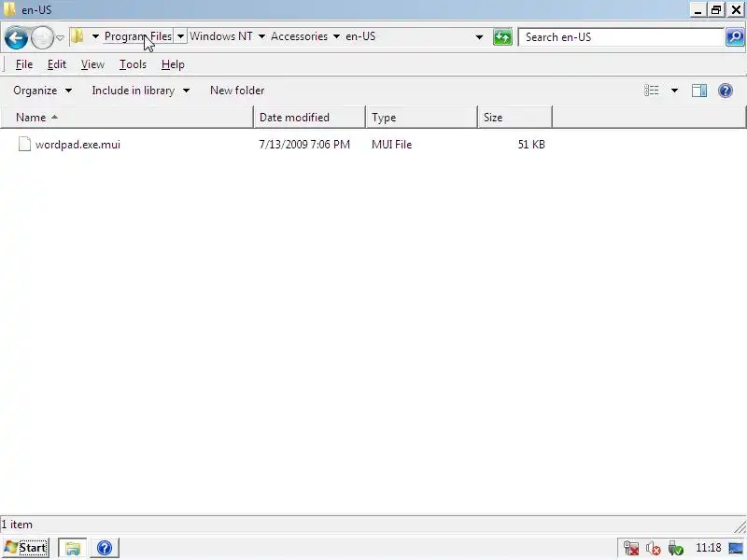Click the device tray icon with green check
The image size is (747, 560).
pyautogui.click(x=675, y=549)
